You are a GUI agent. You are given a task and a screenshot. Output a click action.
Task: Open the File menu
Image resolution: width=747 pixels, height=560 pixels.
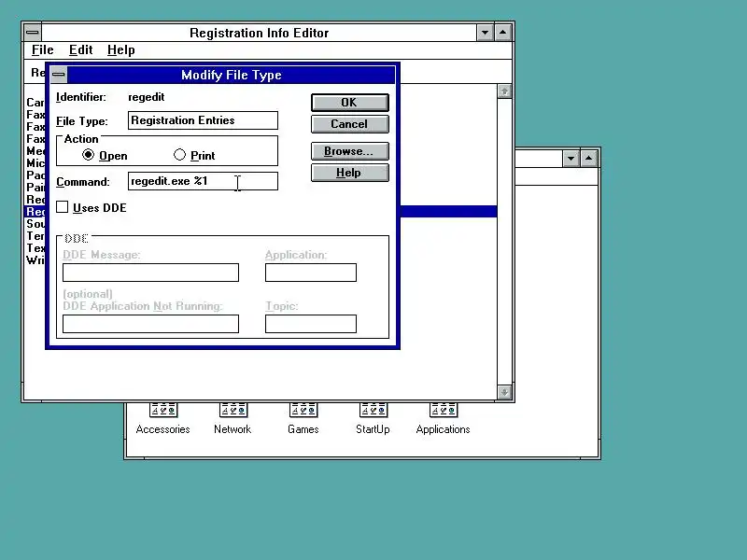click(42, 50)
